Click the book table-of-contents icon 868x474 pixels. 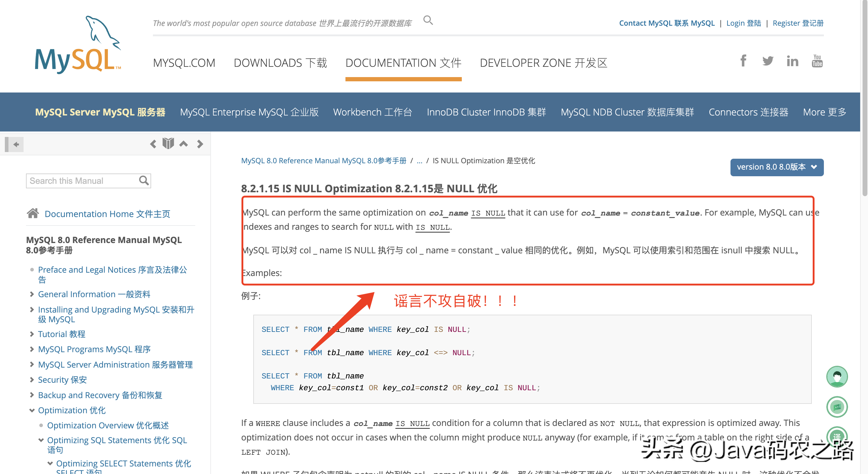click(168, 144)
